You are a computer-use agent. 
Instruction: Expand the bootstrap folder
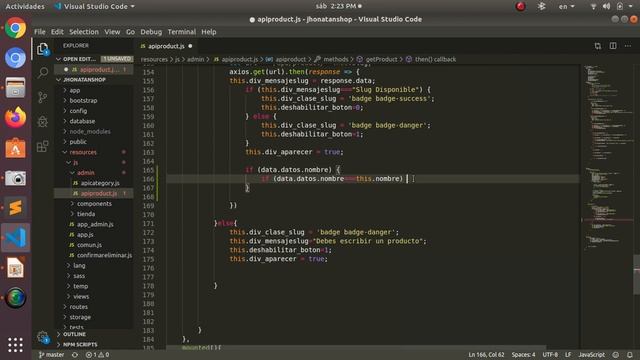click(x=83, y=100)
